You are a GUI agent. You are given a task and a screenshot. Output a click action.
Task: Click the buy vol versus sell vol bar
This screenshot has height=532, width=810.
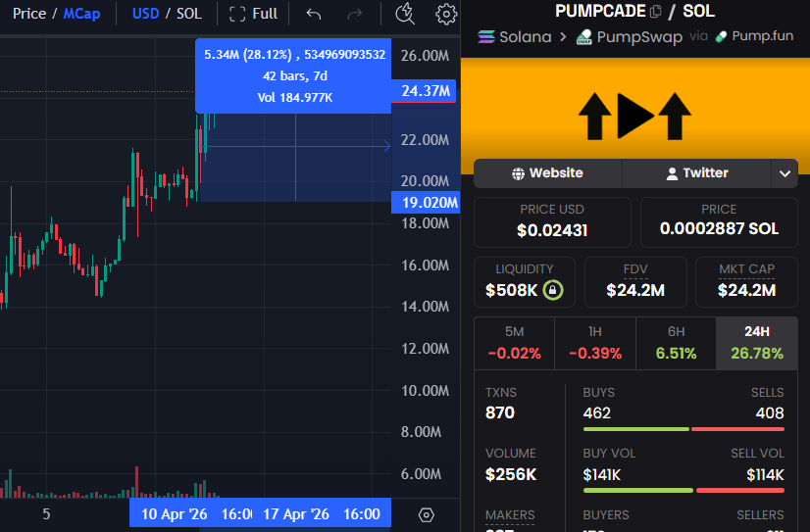683,490
